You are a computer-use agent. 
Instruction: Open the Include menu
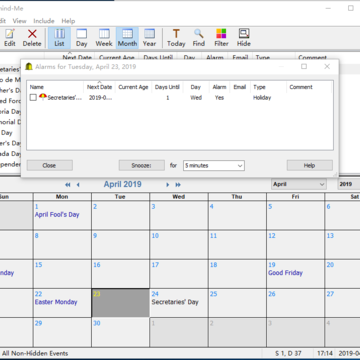[x=44, y=21]
